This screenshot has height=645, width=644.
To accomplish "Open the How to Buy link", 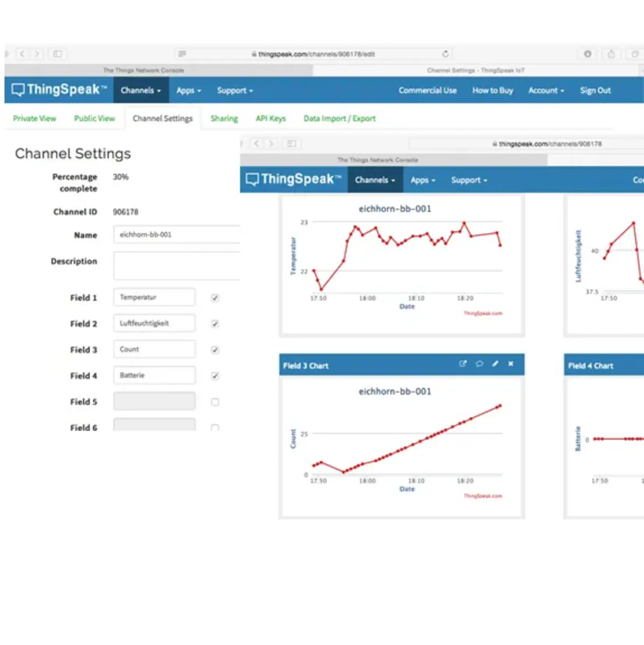I will (492, 91).
